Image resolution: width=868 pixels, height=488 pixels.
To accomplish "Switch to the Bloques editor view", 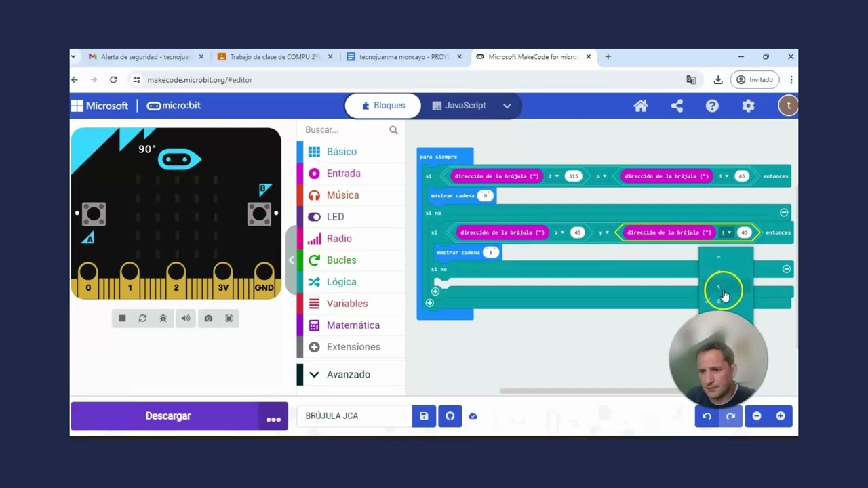I will (383, 106).
